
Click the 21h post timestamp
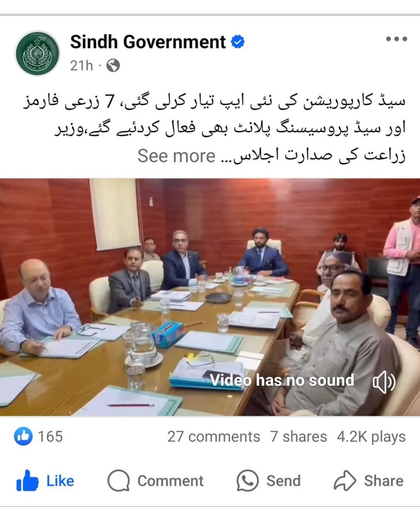click(x=82, y=66)
